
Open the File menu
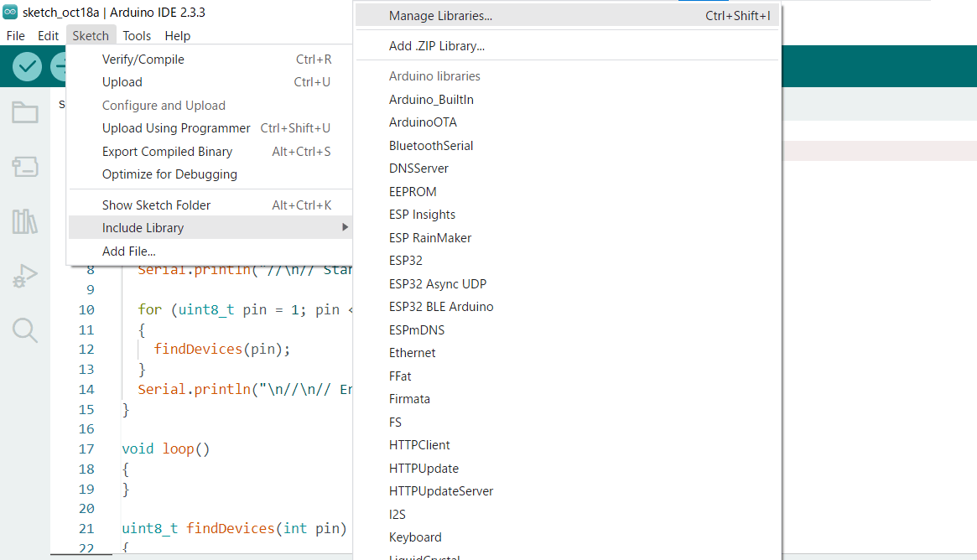(16, 35)
